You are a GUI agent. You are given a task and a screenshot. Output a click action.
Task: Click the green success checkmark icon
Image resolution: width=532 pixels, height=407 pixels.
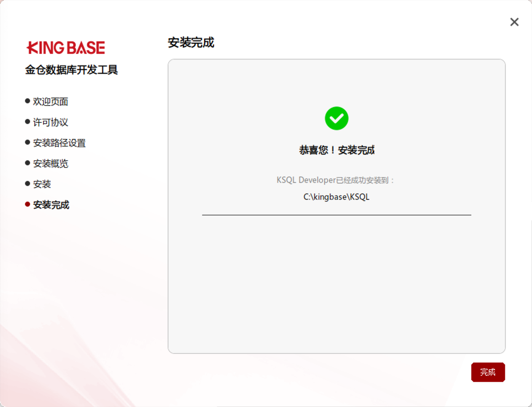pyautogui.click(x=336, y=118)
